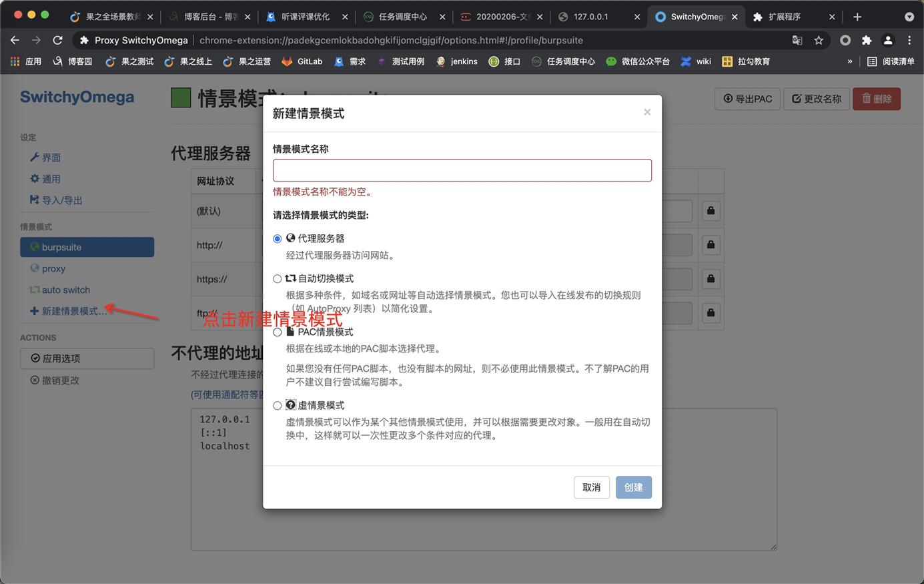Open the tab search dropdown arrow

pos(909,17)
